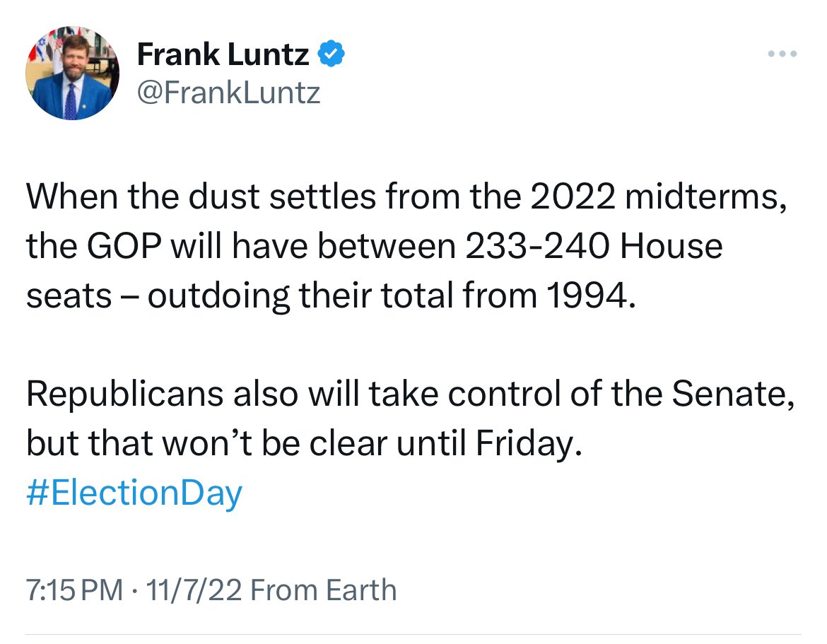Open the @FrankLuntz handle link
The image size is (827, 644).
(228, 93)
